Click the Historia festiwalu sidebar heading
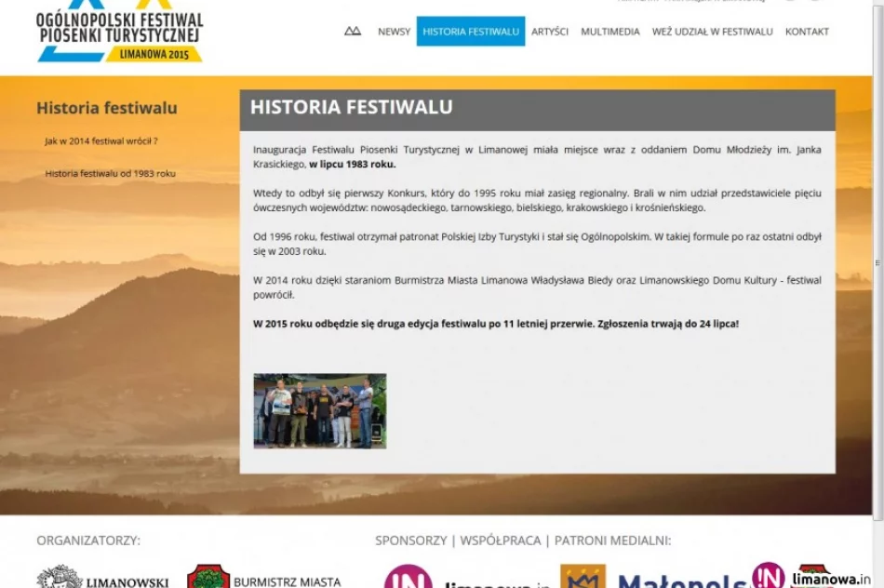This screenshot has width=884, height=588. click(106, 108)
